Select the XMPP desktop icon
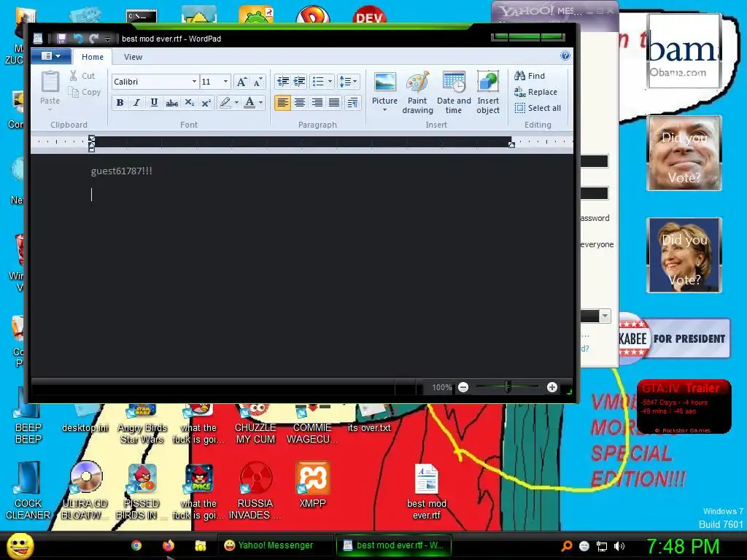 312,486
